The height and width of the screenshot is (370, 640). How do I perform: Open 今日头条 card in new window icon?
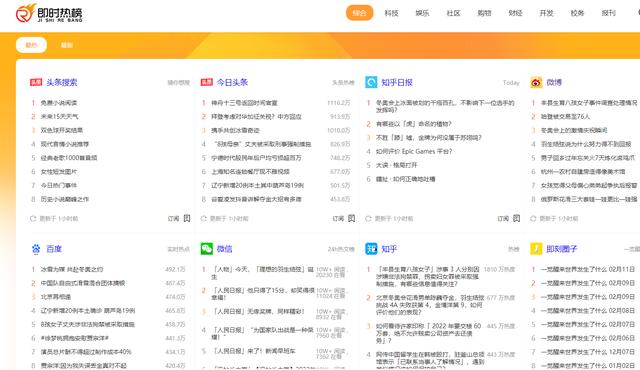pos(351,219)
